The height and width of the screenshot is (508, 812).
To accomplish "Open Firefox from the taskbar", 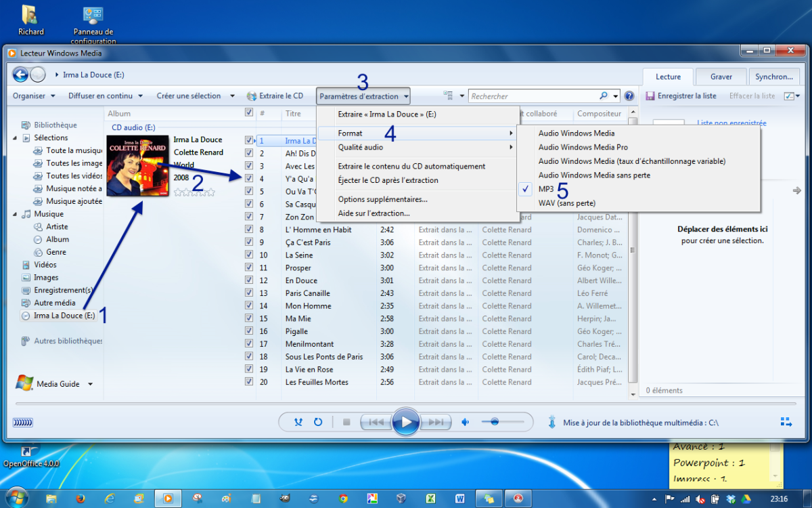I will point(81,499).
